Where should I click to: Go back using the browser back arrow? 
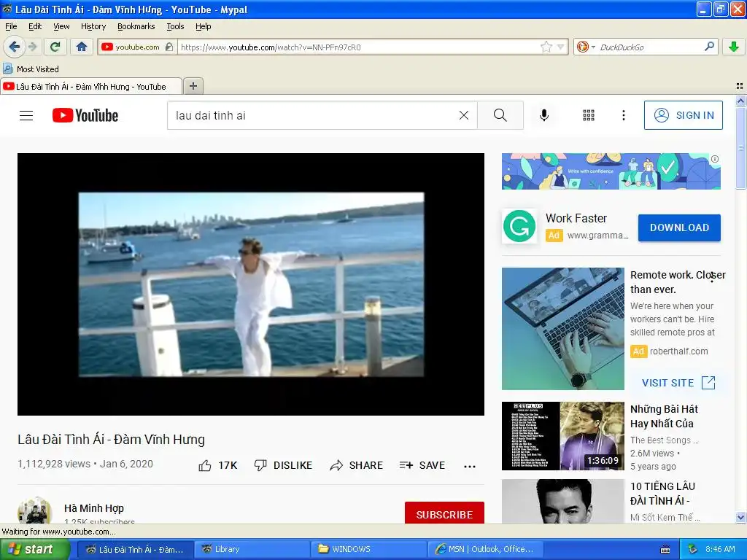[15, 47]
